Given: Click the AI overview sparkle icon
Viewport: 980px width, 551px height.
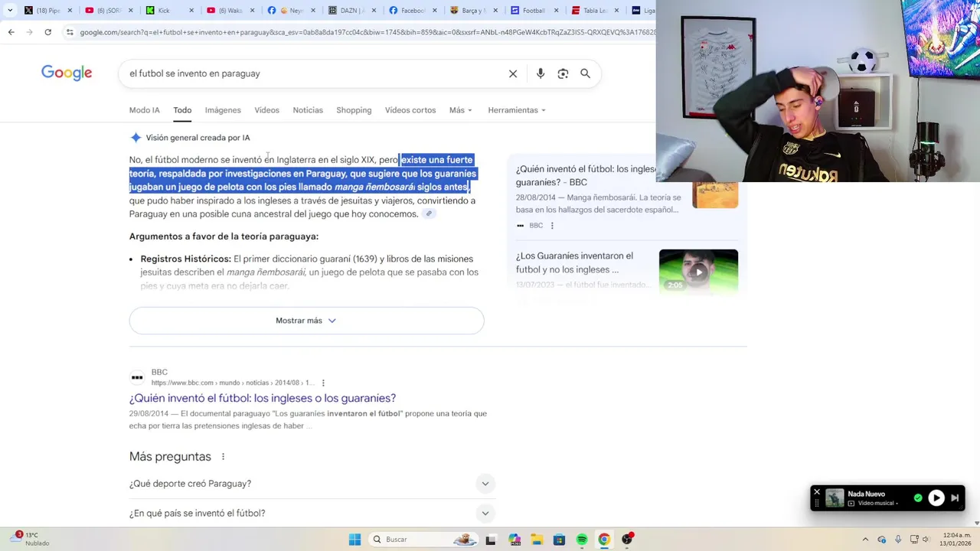Looking at the screenshot, I should point(136,138).
